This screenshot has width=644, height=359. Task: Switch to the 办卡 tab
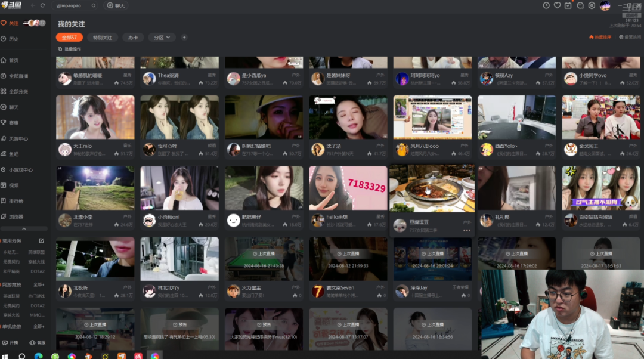133,38
